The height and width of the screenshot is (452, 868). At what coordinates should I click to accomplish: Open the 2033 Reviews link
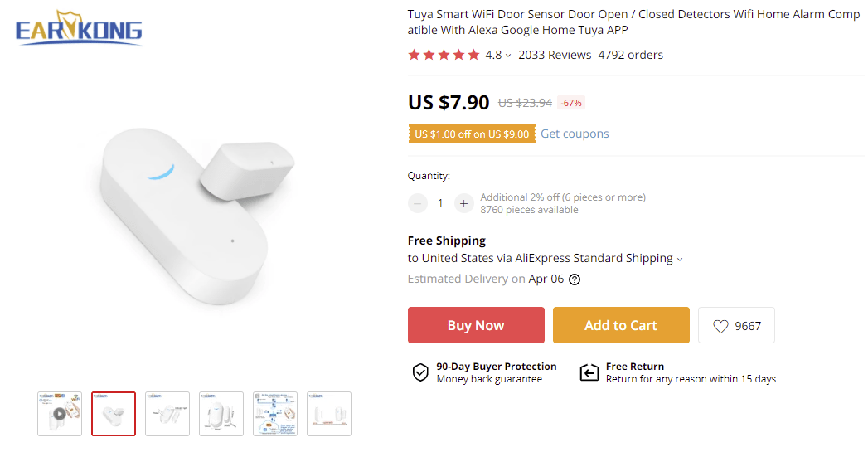pyautogui.click(x=555, y=56)
